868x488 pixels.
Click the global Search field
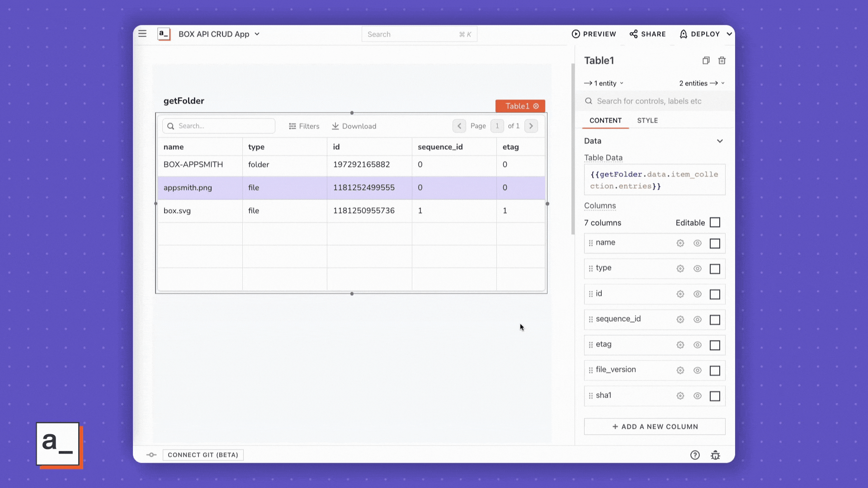click(x=419, y=34)
